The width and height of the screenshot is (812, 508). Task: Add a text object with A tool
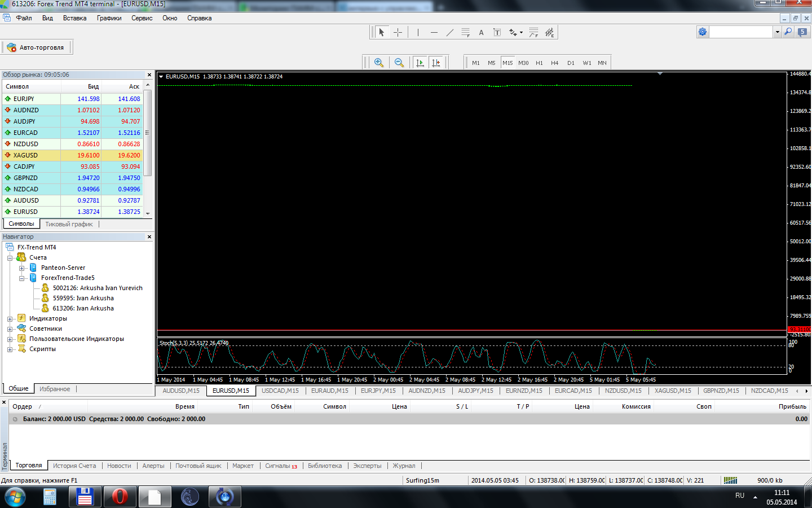click(x=481, y=32)
